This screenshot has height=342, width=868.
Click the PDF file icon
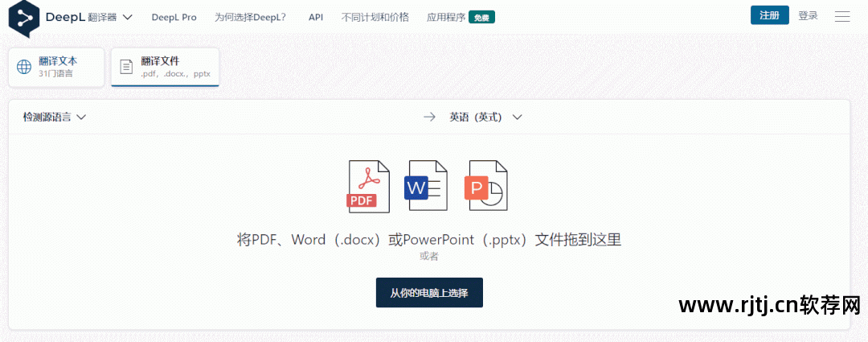tap(368, 186)
